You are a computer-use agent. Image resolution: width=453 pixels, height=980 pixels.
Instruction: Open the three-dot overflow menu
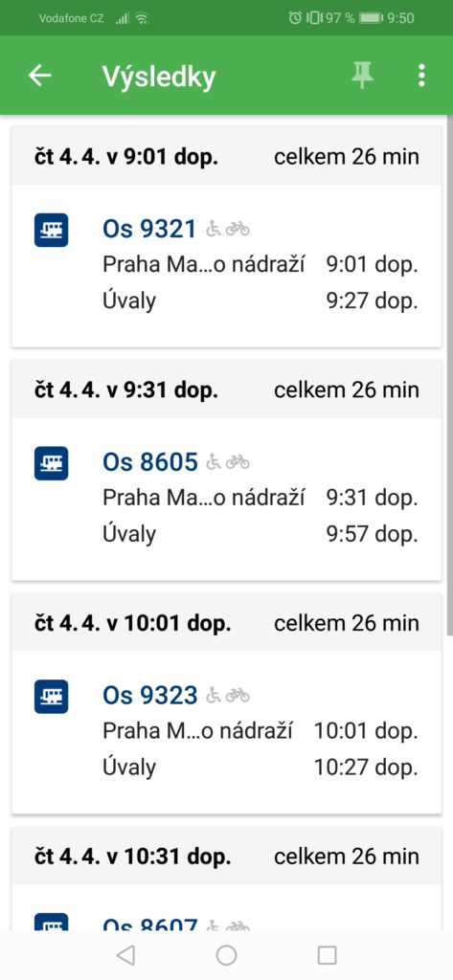421,76
